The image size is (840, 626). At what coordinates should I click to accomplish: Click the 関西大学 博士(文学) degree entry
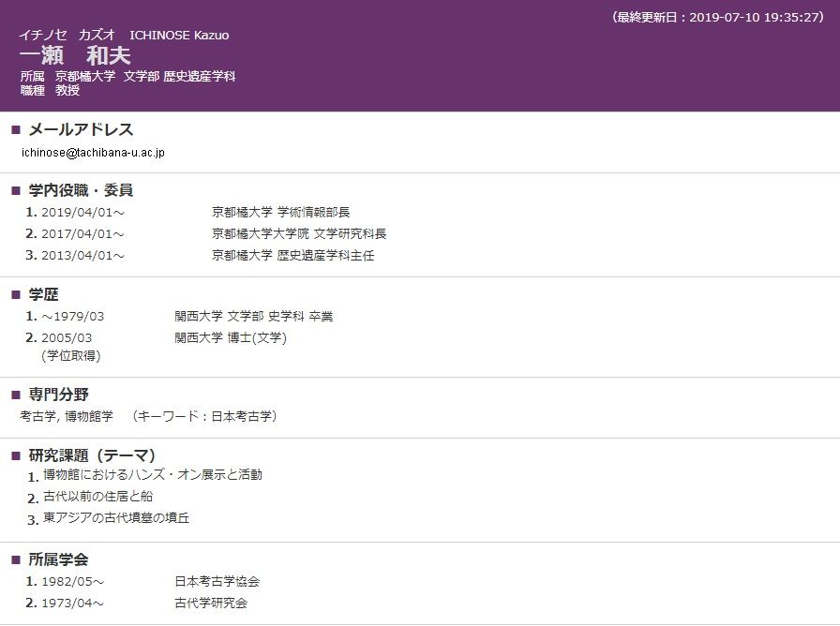(230, 338)
